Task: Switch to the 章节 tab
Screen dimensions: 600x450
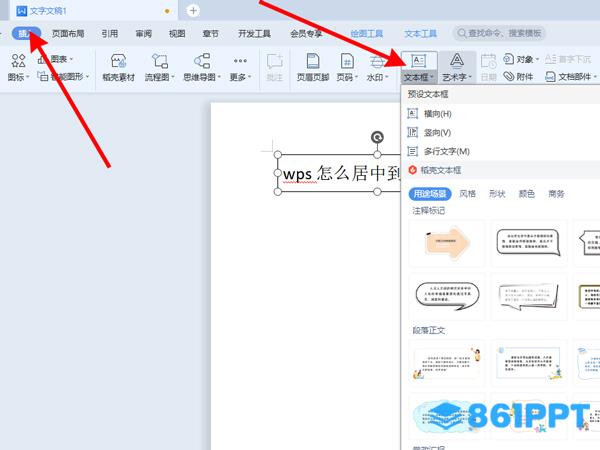Action: click(210, 33)
